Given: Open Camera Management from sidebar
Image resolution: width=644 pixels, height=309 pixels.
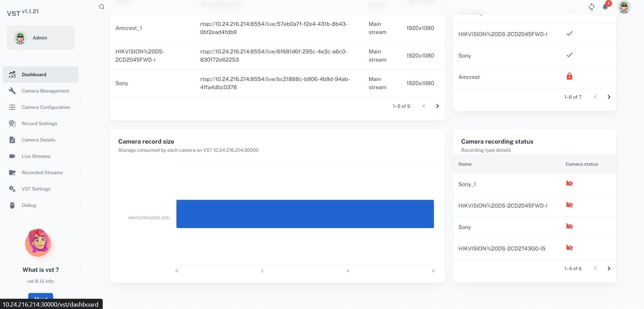Looking at the screenshot, I should [45, 91].
